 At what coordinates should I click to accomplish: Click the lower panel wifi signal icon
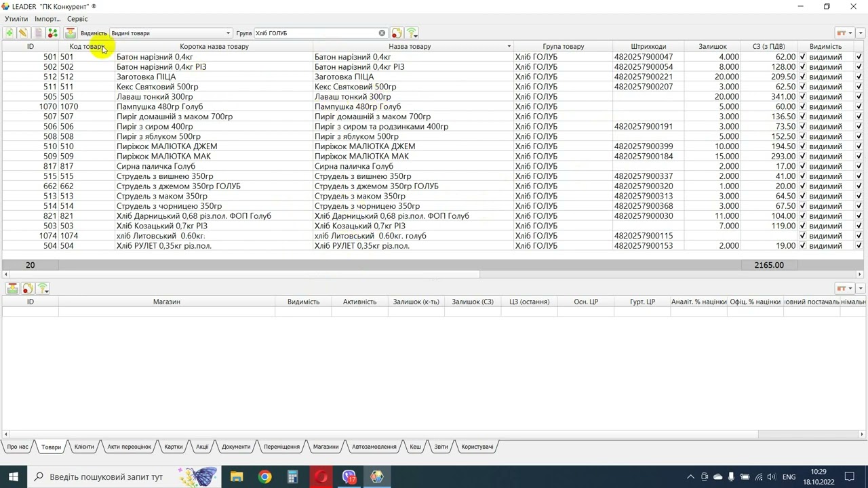[42, 289]
